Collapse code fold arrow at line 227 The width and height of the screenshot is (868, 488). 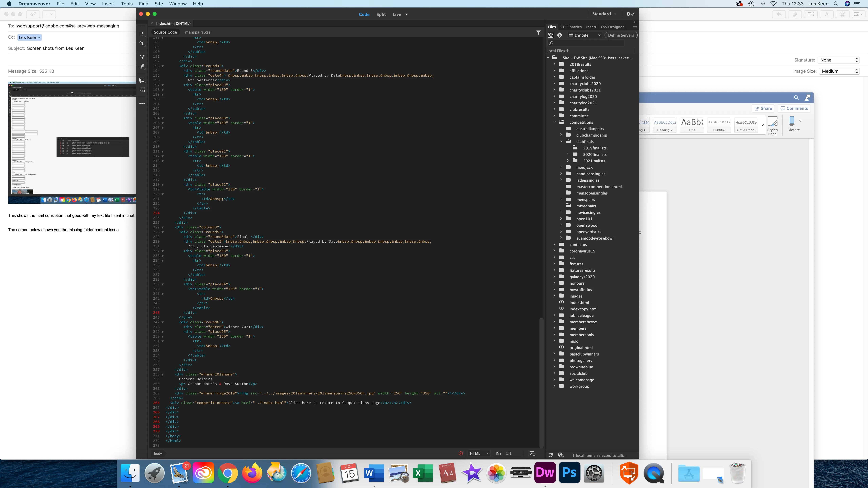[x=163, y=227]
